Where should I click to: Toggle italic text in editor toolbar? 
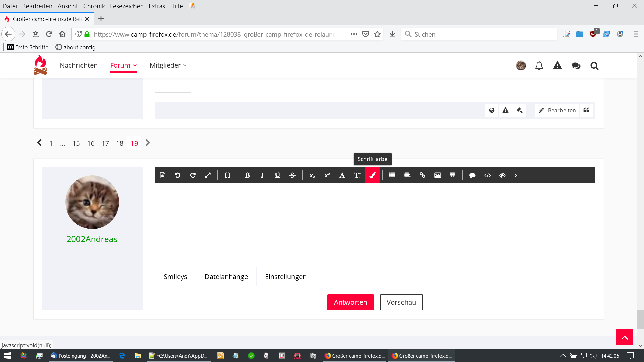[262, 175]
